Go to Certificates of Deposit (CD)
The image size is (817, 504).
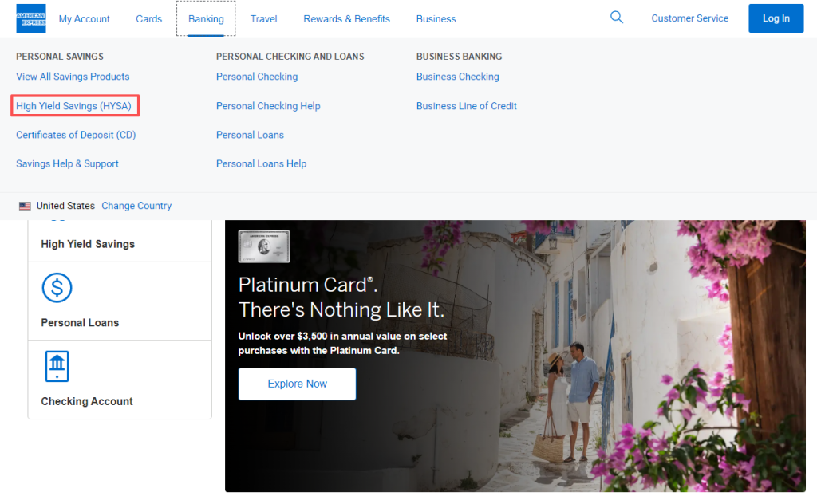(x=76, y=135)
